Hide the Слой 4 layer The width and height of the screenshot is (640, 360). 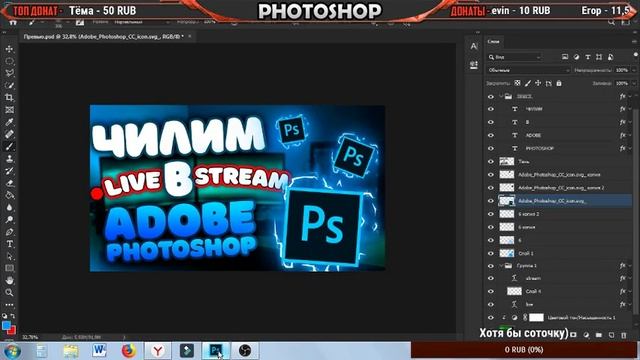tap(491, 292)
